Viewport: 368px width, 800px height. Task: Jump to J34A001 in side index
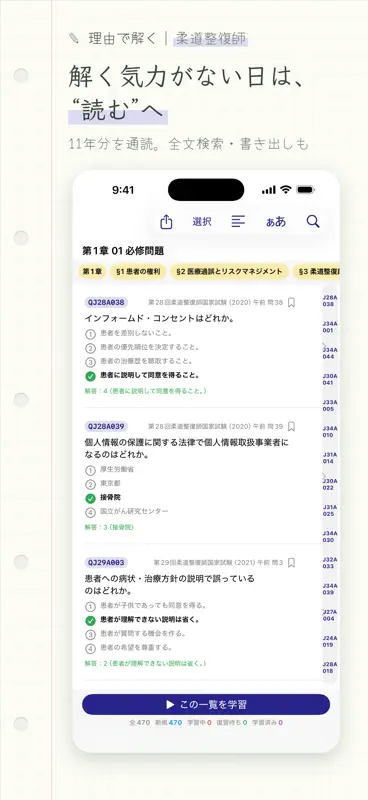[330, 327]
